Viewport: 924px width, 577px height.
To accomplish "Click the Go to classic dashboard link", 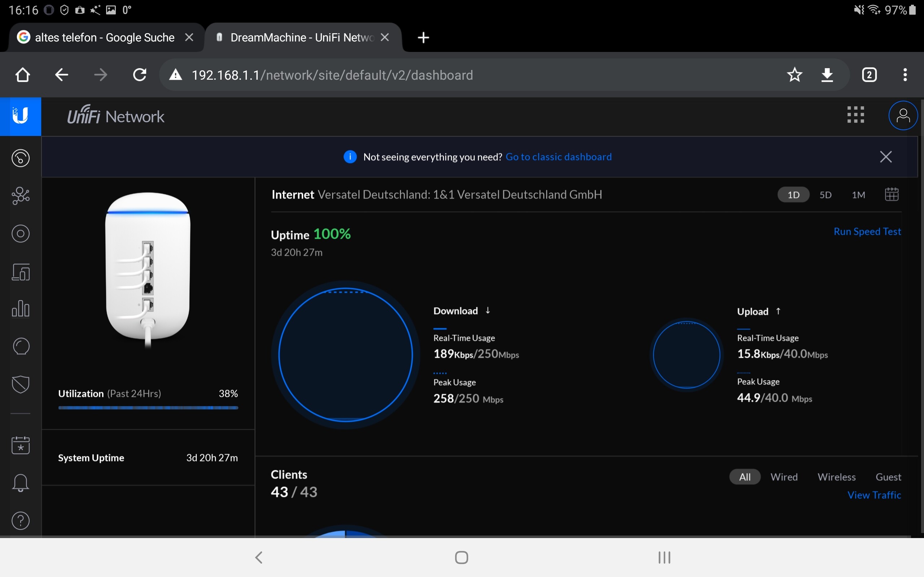I will click(x=558, y=157).
